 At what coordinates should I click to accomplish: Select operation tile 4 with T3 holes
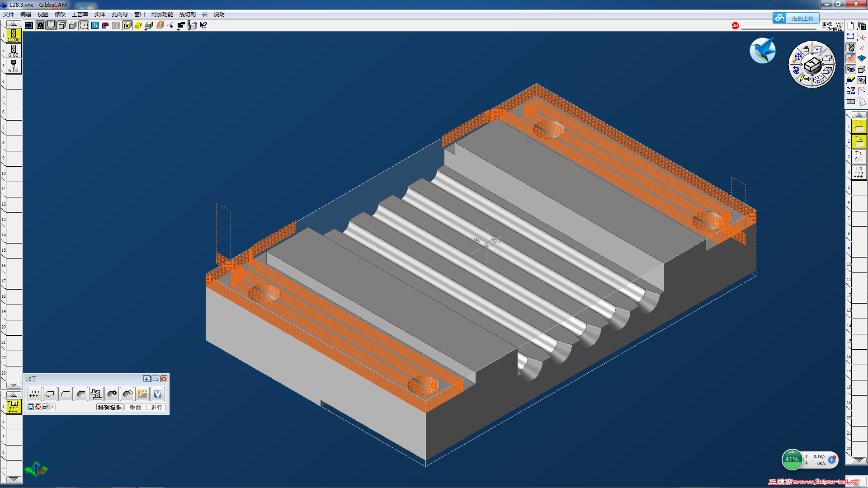click(859, 172)
